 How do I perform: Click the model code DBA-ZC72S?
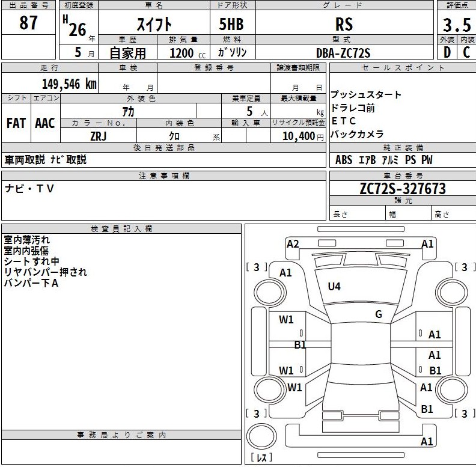(x=343, y=53)
